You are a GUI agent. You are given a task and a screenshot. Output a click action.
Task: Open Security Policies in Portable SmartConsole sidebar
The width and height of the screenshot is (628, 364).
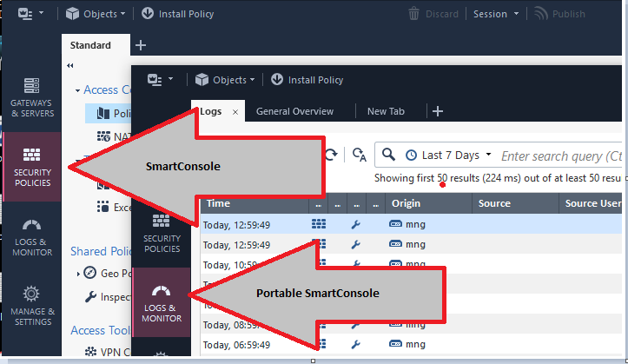(x=162, y=234)
